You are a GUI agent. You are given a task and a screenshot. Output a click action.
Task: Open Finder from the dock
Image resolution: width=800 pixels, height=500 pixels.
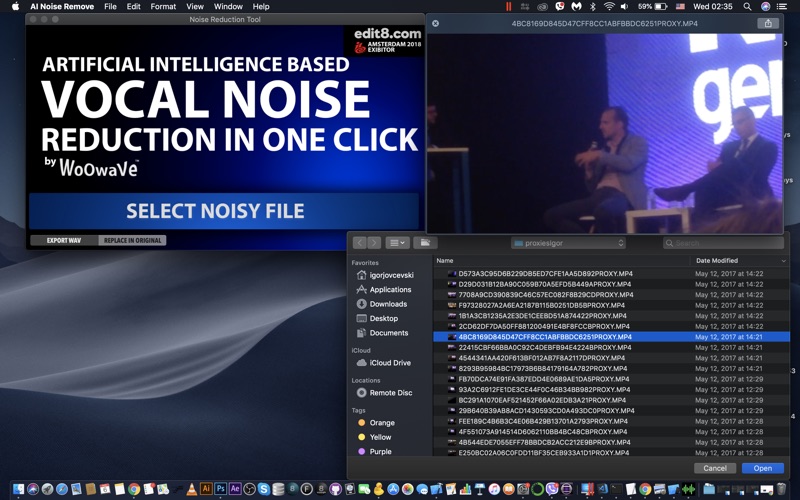18,489
